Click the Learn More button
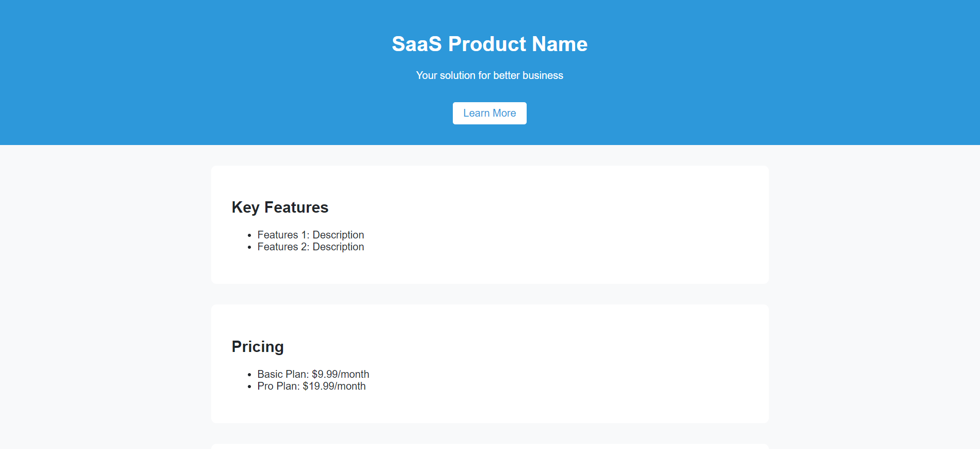 489,113
